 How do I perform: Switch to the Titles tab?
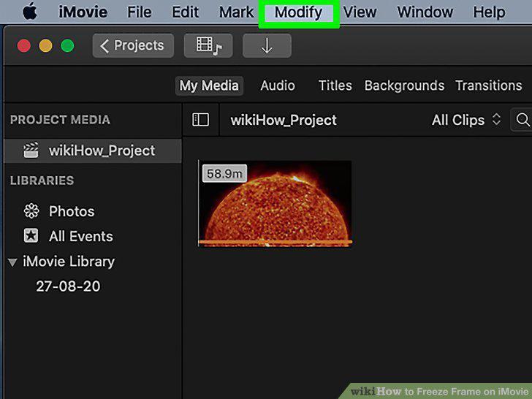pyautogui.click(x=335, y=85)
